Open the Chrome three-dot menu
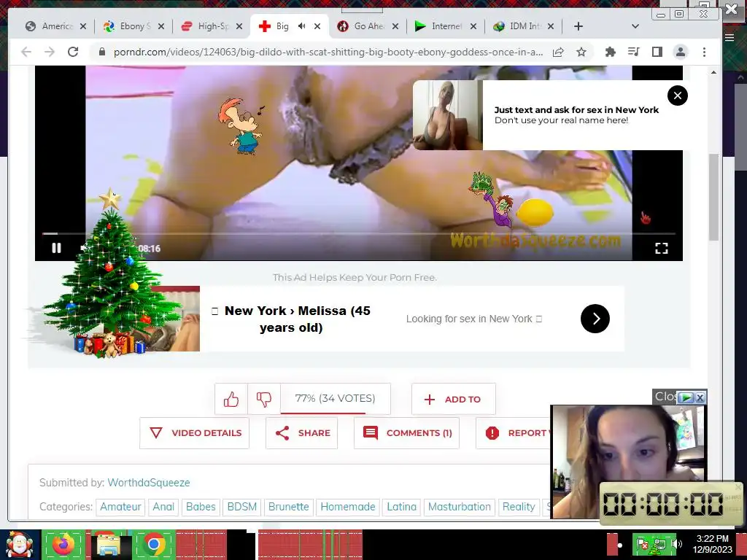This screenshot has width=747, height=560. (x=704, y=52)
